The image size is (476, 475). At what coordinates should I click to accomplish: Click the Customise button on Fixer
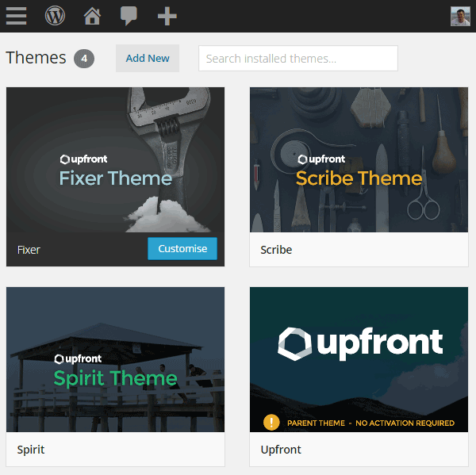pyautogui.click(x=182, y=248)
